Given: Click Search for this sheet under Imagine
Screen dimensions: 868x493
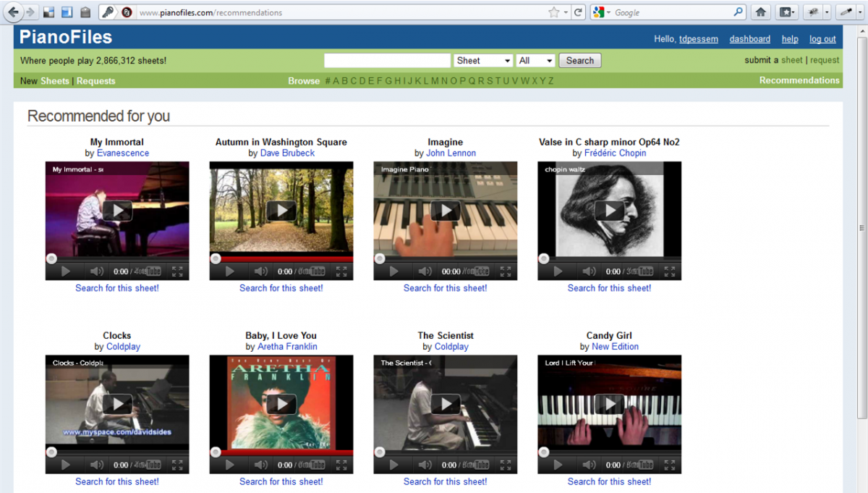Looking at the screenshot, I should pyautogui.click(x=446, y=288).
